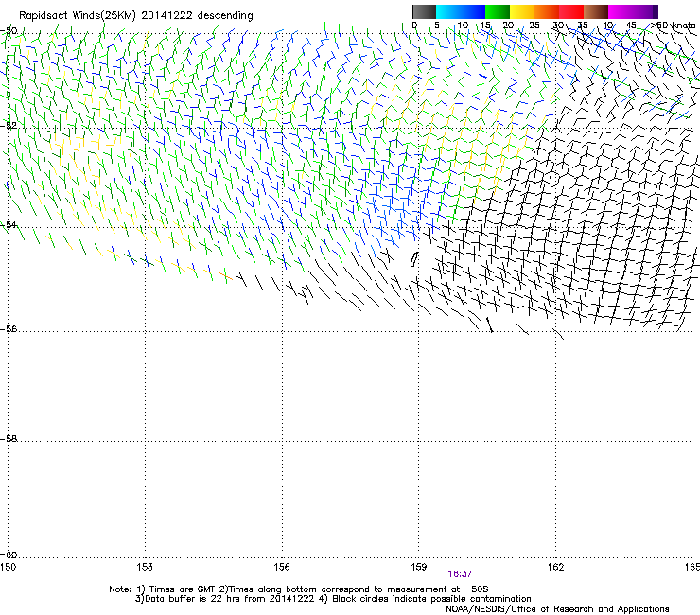The height and width of the screenshot is (615, 700).
Task: Click latitude label -58
Action: tap(9, 439)
